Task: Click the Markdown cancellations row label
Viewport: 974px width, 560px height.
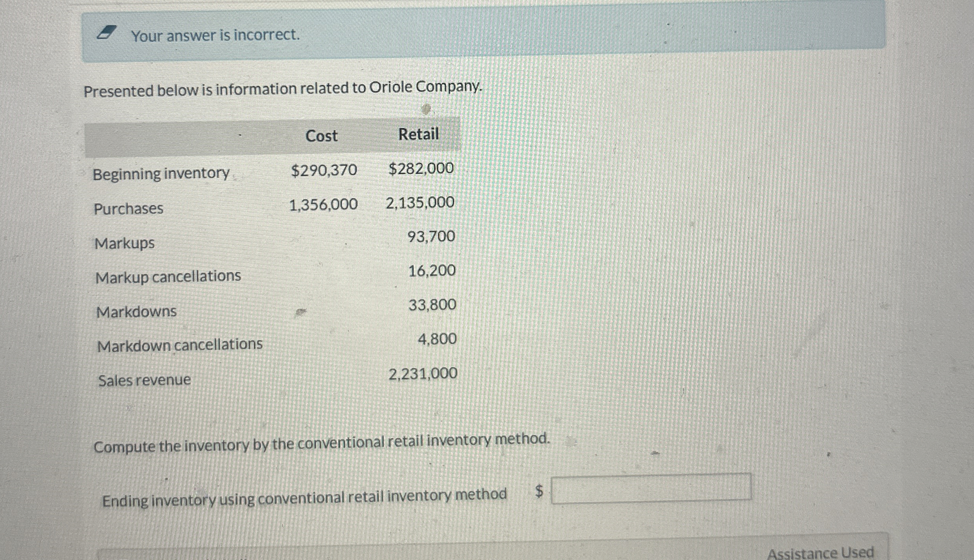Action: 180,345
